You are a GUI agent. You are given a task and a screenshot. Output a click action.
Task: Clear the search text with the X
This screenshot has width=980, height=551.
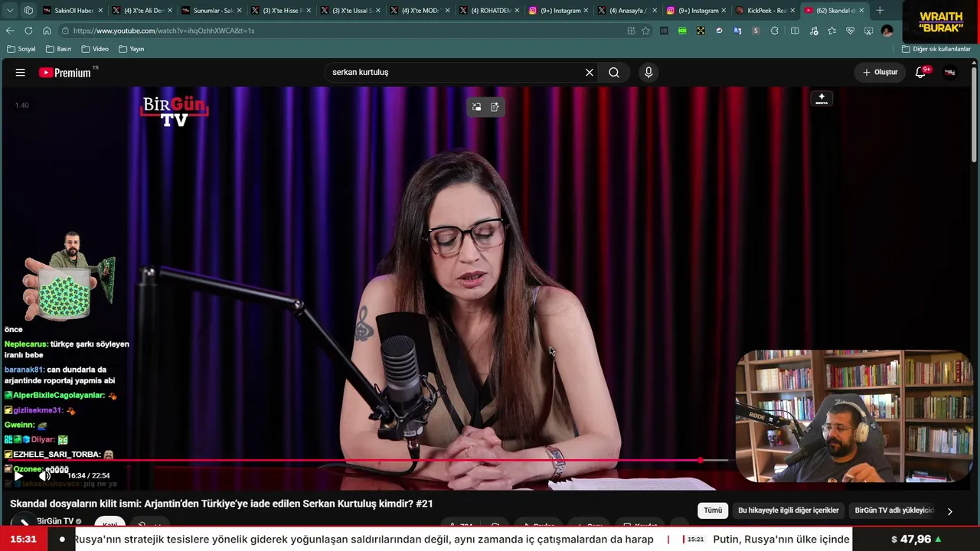tap(590, 73)
